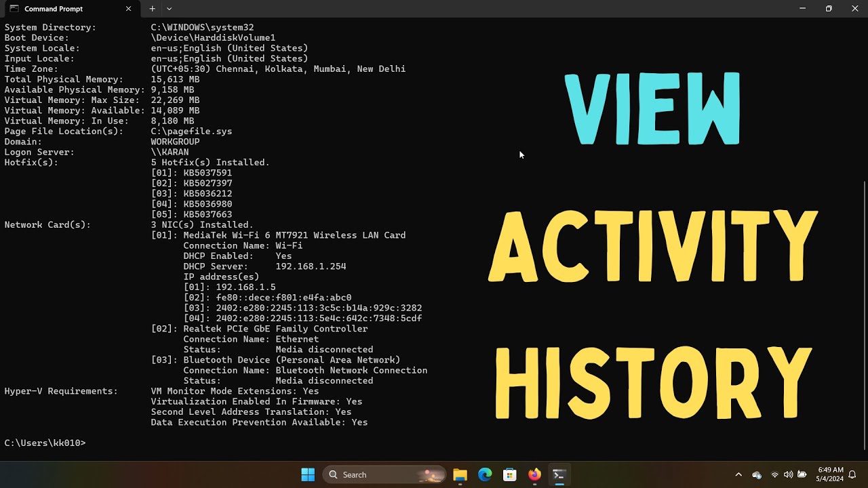Click hotfix entry KB5036980
Viewport: 868px width, 488px height.
pos(208,204)
